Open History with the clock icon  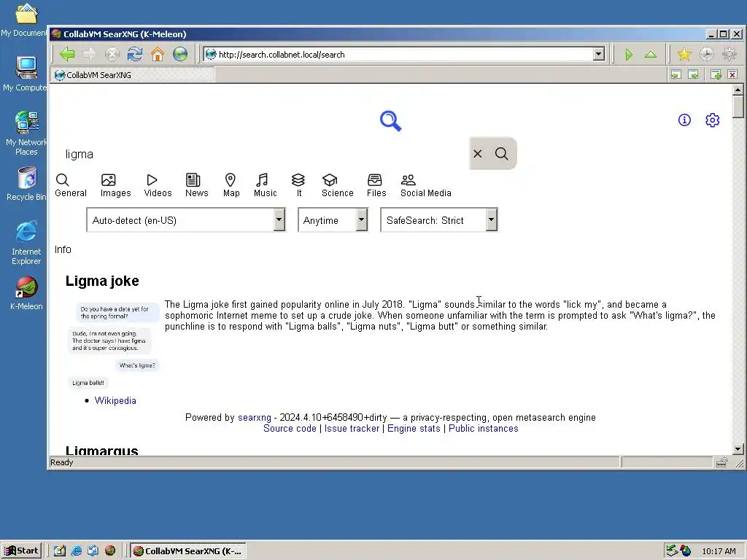point(706,54)
